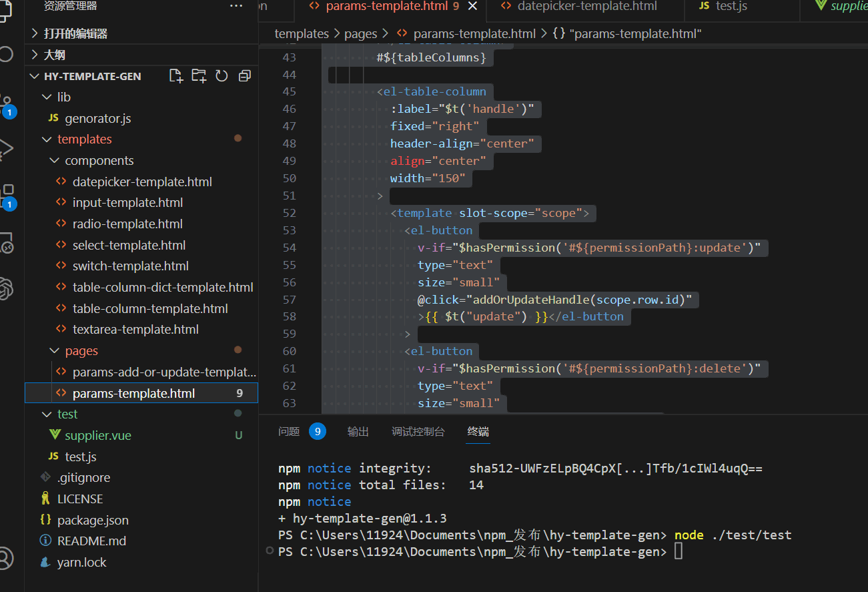Collapse the lib folder
The width and height of the screenshot is (868, 592).
point(141,97)
